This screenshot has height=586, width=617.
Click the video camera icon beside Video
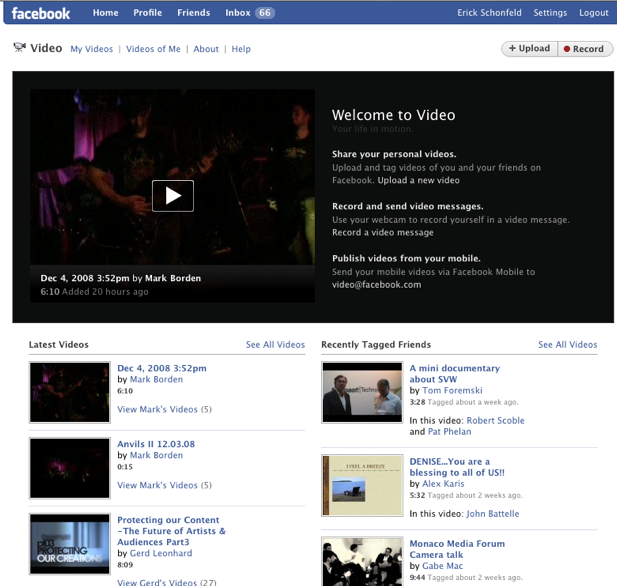pyautogui.click(x=19, y=47)
